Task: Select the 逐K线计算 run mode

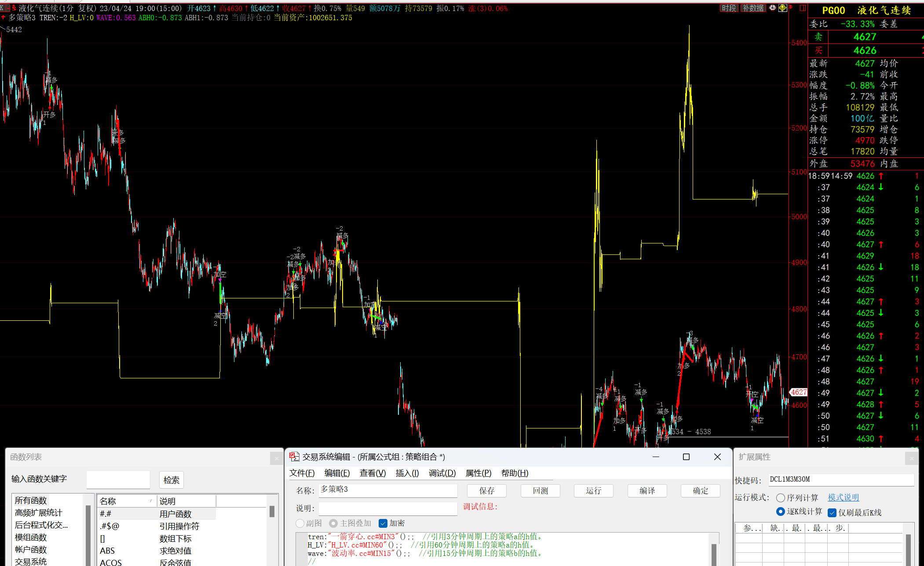Action: click(x=781, y=512)
